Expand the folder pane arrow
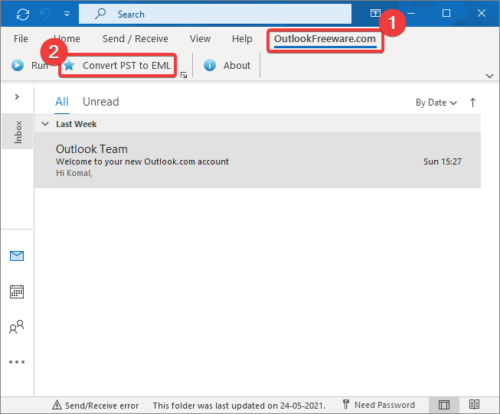Viewport: 500px width, 414px height. coord(17,97)
